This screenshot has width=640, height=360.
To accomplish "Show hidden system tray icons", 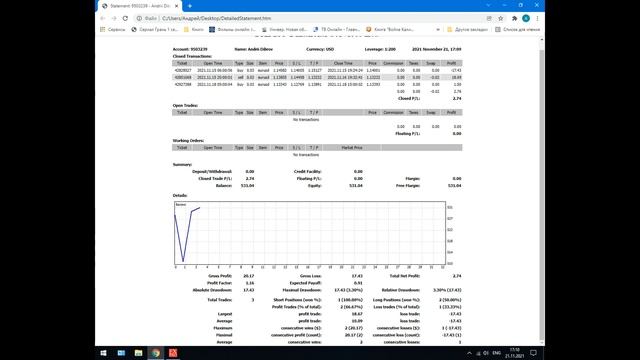I will point(469,353).
